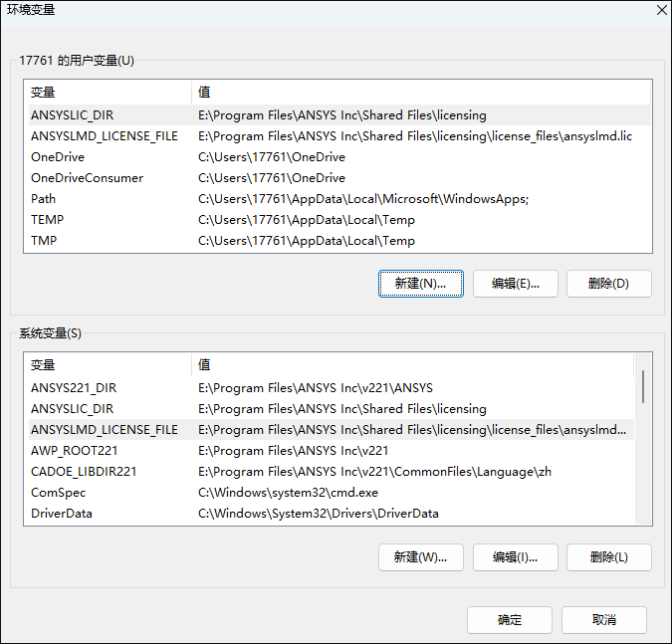Screen dimensions: 672x644
Task: Select the user Path variable row
Action: pos(339,199)
